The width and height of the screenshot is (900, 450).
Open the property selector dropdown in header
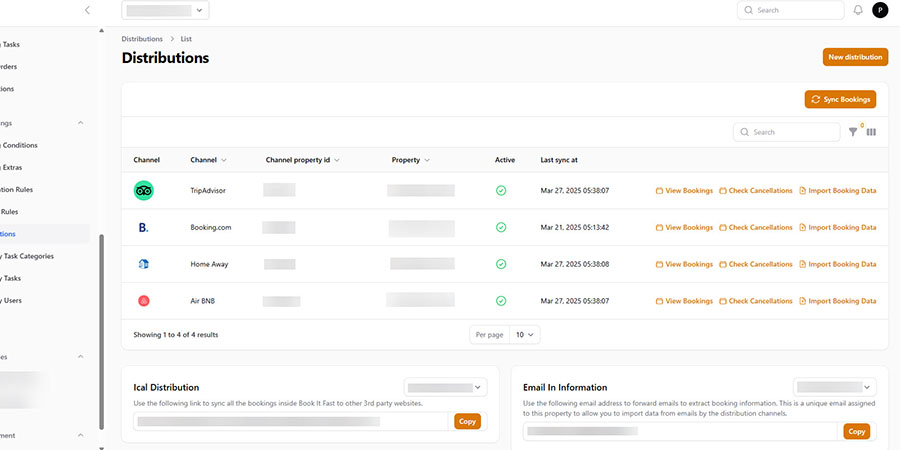(x=165, y=10)
